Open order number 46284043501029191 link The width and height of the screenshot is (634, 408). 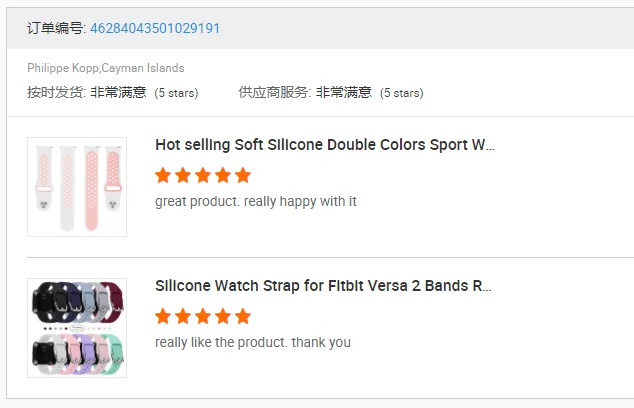coord(155,28)
